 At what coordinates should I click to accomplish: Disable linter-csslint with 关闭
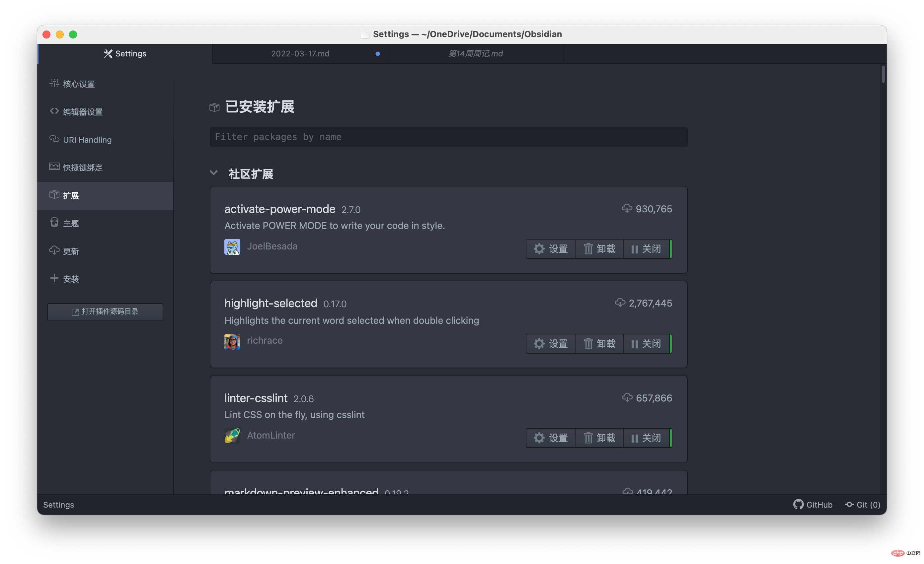pyautogui.click(x=647, y=438)
